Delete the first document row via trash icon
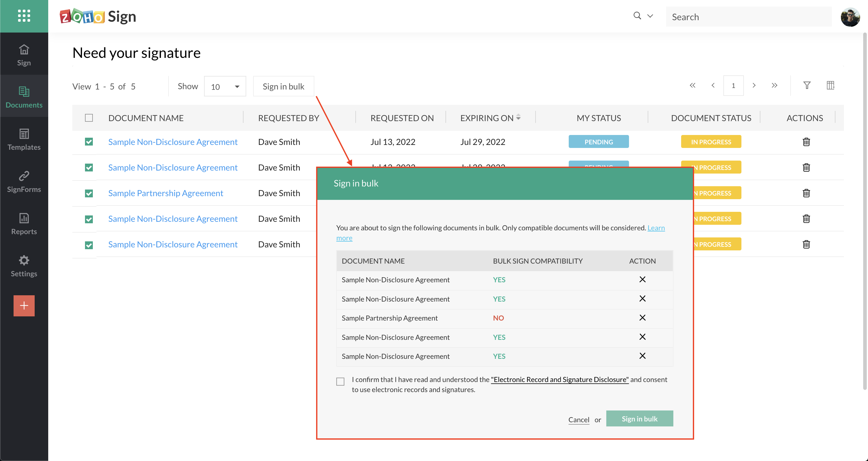 pos(806,142)
